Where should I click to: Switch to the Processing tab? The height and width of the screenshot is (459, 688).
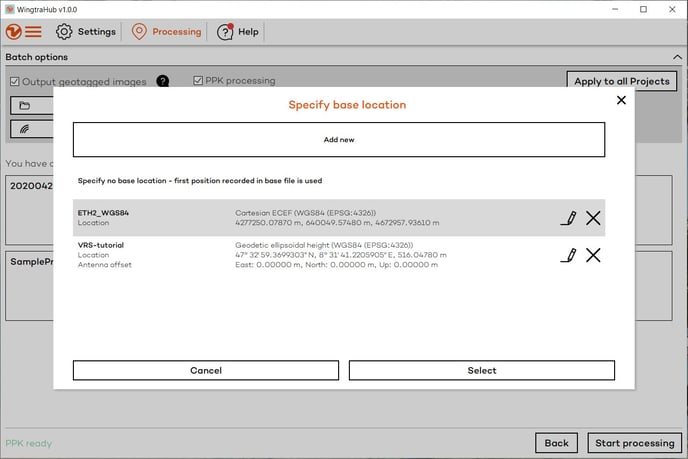tap(165, 31)
